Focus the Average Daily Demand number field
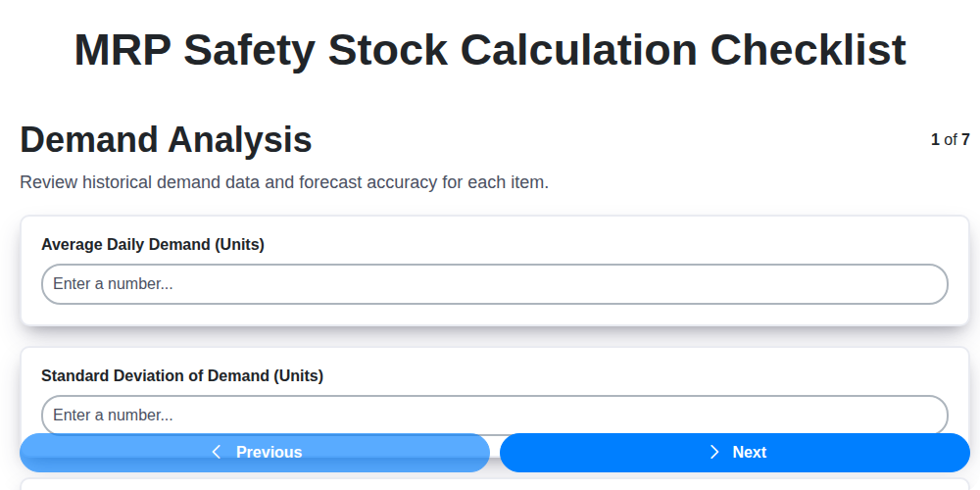The height and width of the screenshot is (490, 980). pyautogui.click(x=494, y=284)
